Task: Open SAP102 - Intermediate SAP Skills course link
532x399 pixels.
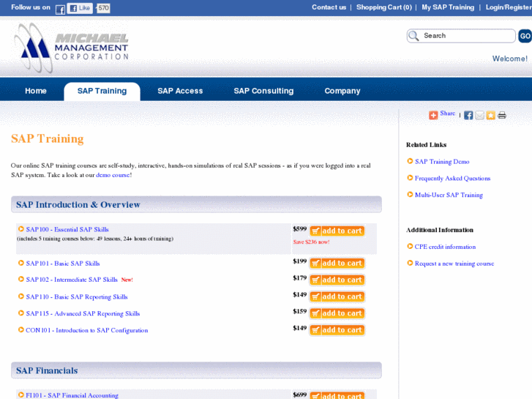Action: [72, 280]
